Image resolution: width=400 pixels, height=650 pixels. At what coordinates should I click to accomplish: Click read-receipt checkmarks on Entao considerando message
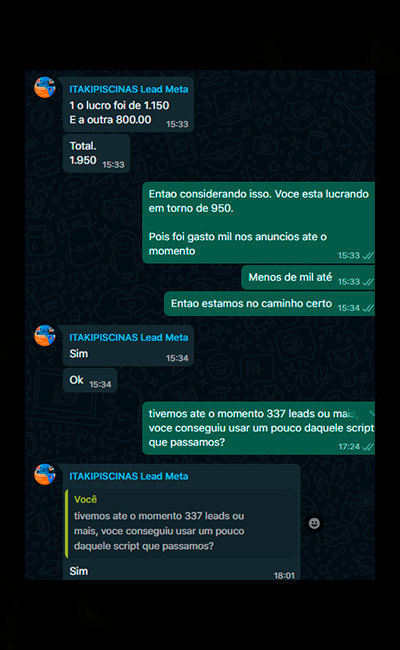coord(368,255)
